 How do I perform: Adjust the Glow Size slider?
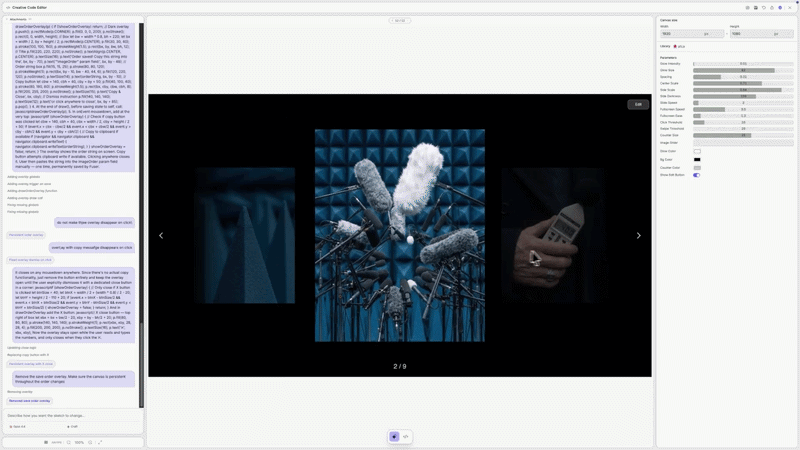pos(743,70)
